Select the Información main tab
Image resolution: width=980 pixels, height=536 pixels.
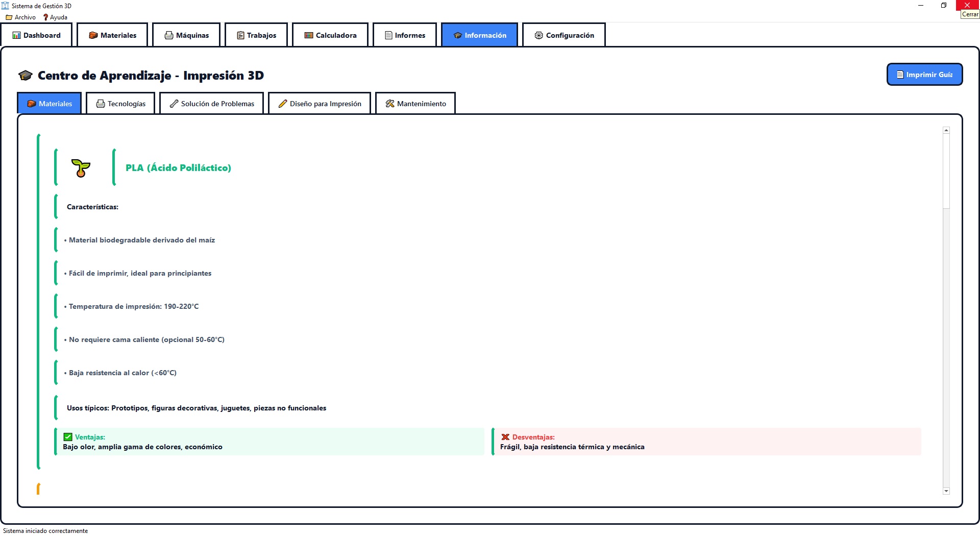point(479,35)
